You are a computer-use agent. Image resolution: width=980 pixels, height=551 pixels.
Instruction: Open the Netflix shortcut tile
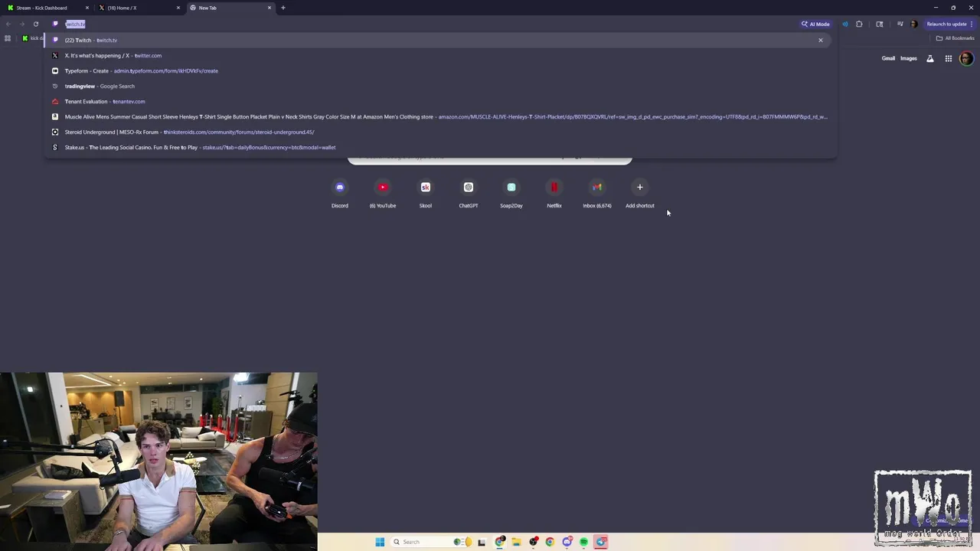554,193
